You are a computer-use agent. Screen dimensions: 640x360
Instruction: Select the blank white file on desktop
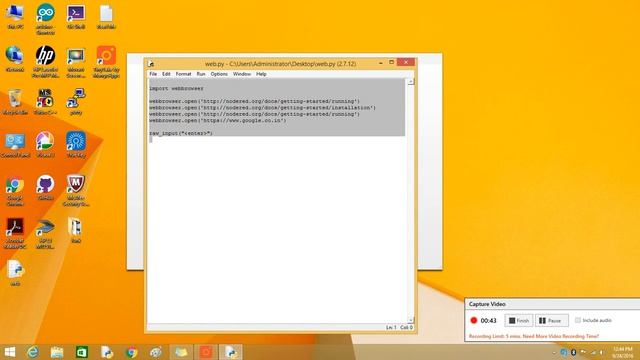click(x=106, y=16)
